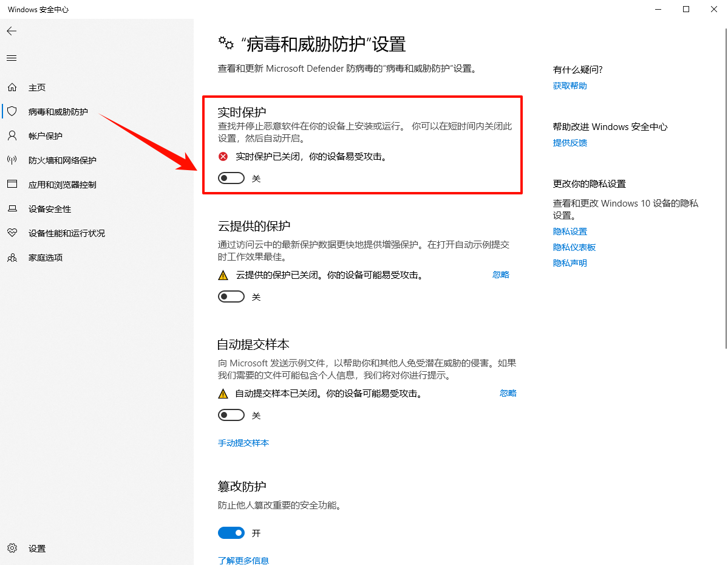Screen dimensions: 728x565
Task: Click the 实时保护已关闭 status message
Action: tap(311, 157)
